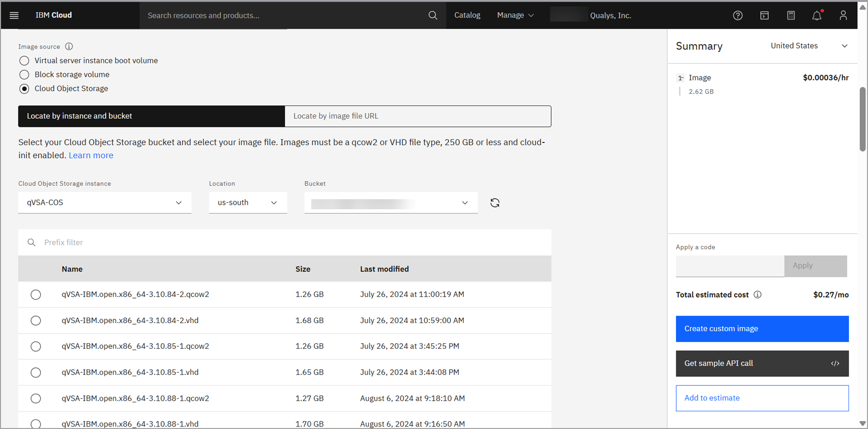The image size is (868, 429).
Task: Launch IBM Cloud Shell icon
Action: point(764,16)
